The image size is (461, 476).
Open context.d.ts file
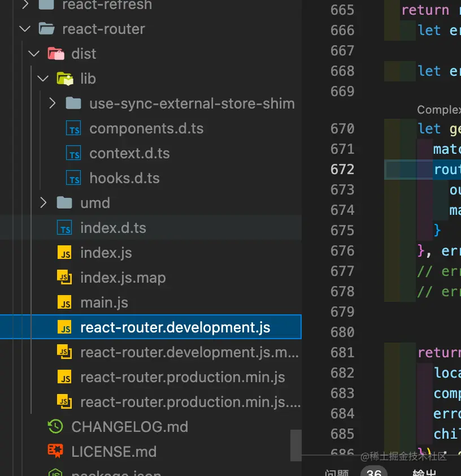(x=129, y=153)
